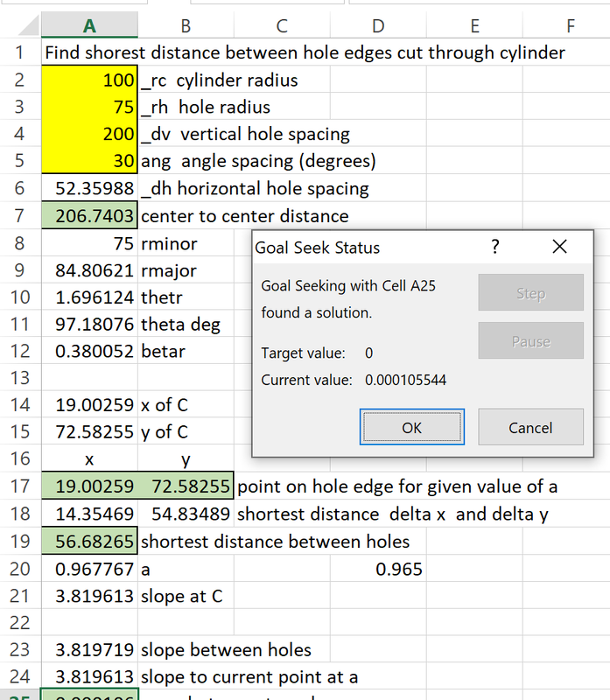Select green cell 206.7403
610x700 pixels.
(90, 215)
